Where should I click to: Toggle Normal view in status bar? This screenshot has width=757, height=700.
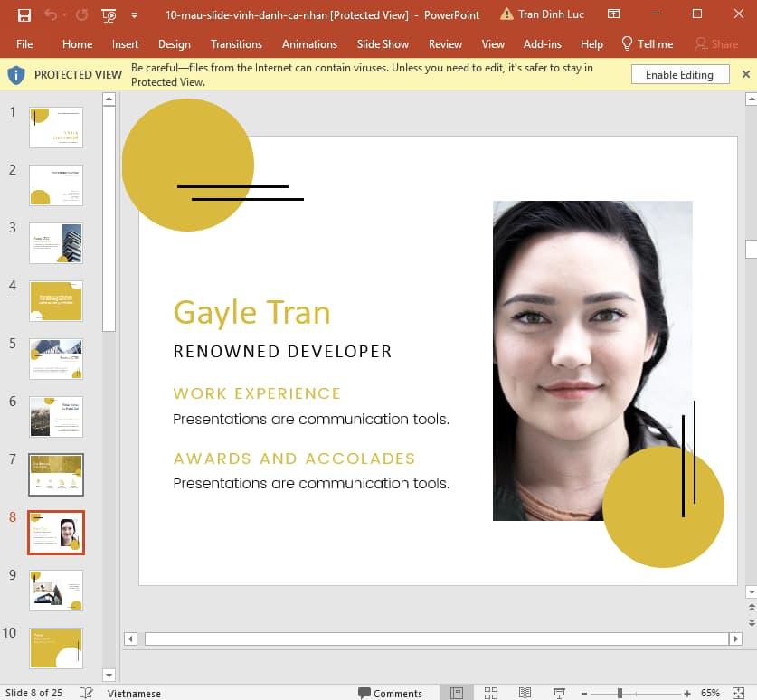point(457,693)
